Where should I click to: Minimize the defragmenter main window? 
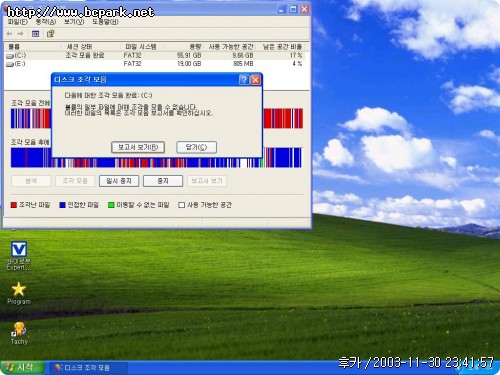click(x=282, y=9)
